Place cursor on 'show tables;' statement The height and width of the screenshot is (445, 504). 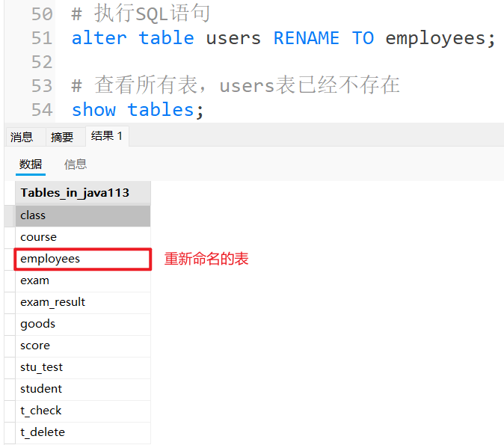[x=138, y=110]
